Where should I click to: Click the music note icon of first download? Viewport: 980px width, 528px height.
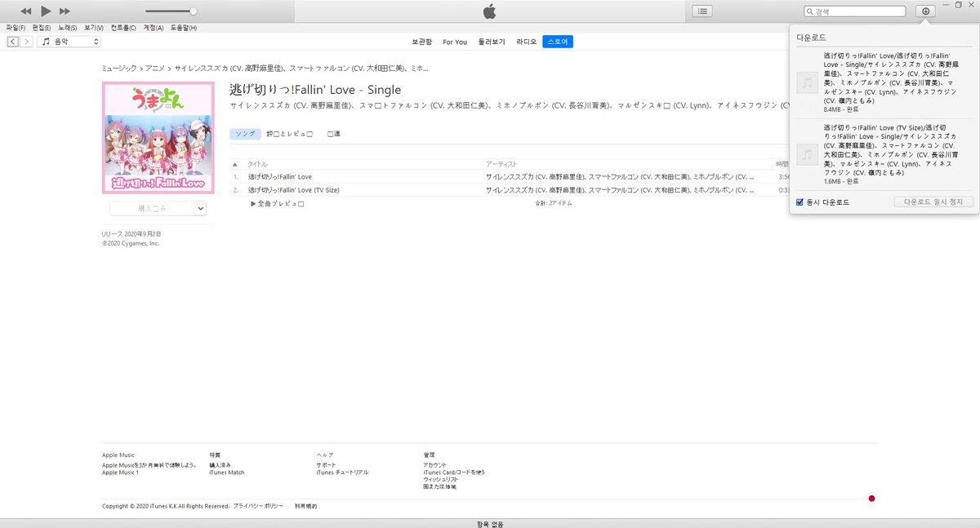click(807, 82)
